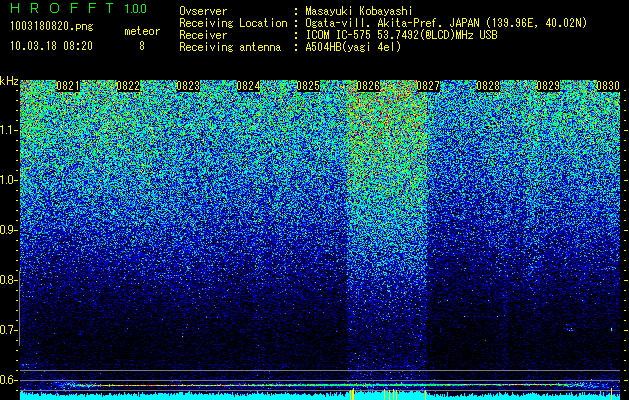Viewport: 629px width, 400px height.
Task: Click the 0821 time marker
Action: 68,86
